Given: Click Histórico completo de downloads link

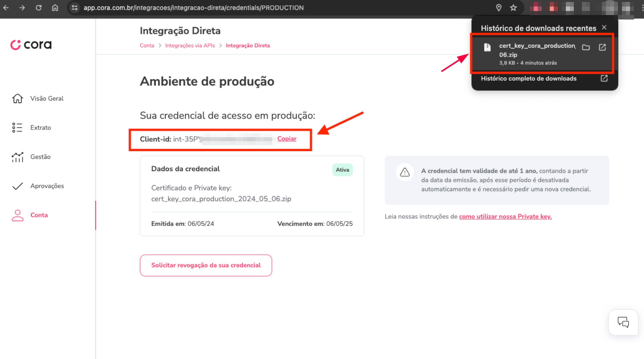Looking at the screenshot, I should [530, 79].
